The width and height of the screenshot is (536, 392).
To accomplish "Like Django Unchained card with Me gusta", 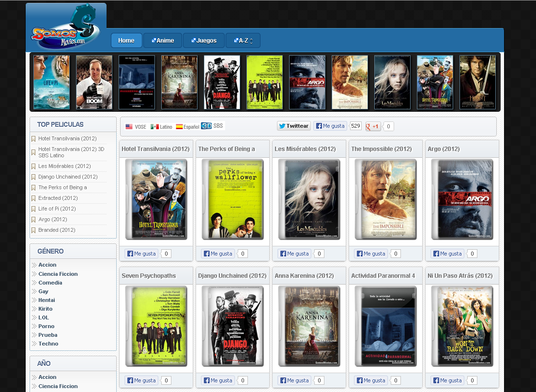I will click(x=218, y=380).
